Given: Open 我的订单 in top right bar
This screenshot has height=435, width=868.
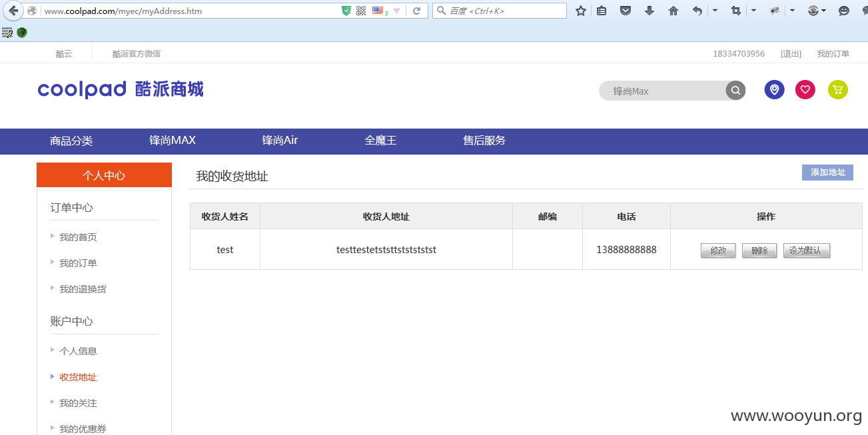Looking at the screenshot, I should coord(833,54).
